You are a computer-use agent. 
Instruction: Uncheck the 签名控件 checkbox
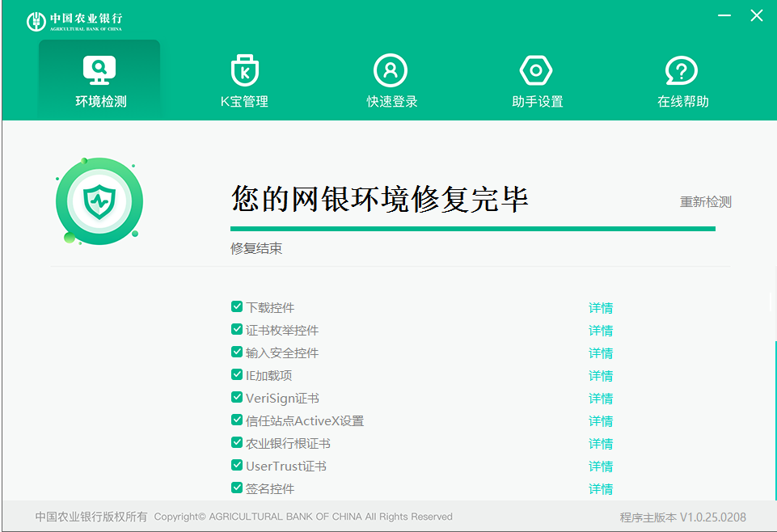(236, 488)
